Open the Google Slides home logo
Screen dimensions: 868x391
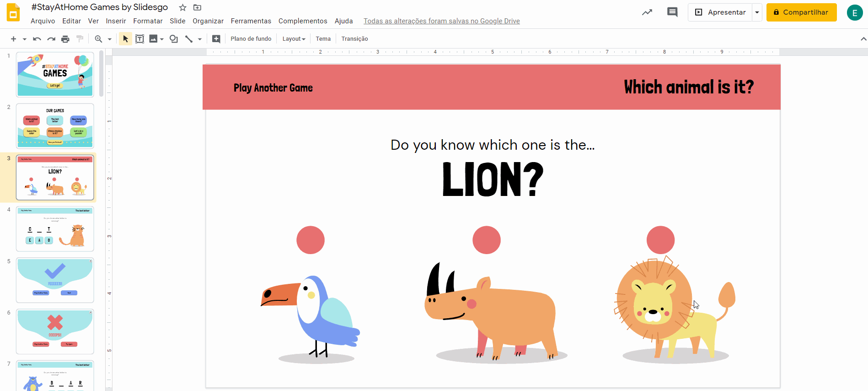(13, 12)
